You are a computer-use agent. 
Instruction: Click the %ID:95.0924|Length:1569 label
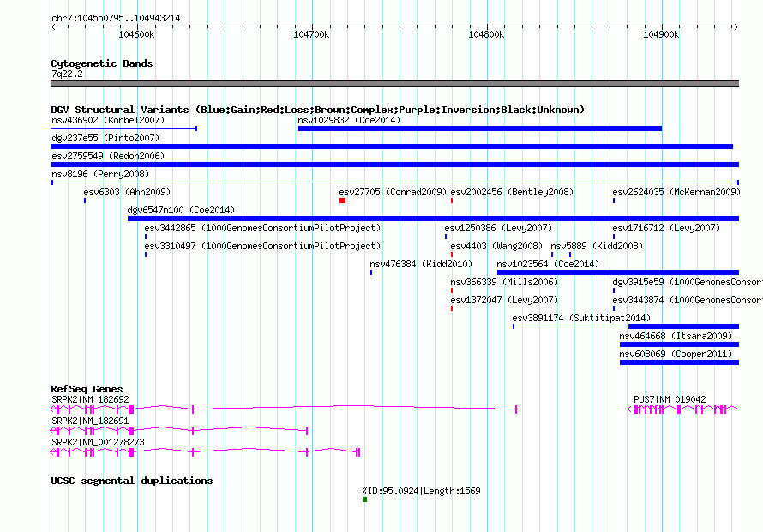point(422,491)
